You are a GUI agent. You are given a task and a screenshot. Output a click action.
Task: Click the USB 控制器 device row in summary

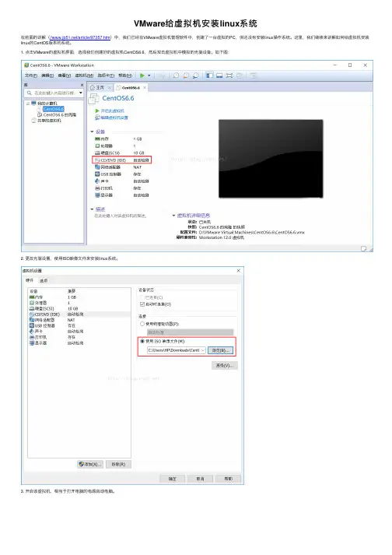[x=122, y=174]
